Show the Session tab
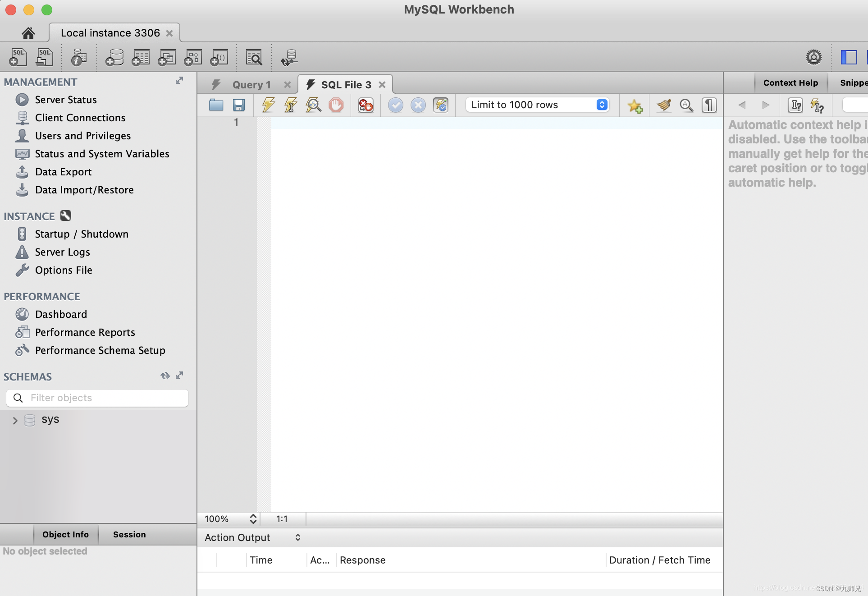This screenshot has width=868, height=596. tap(129, 535)
